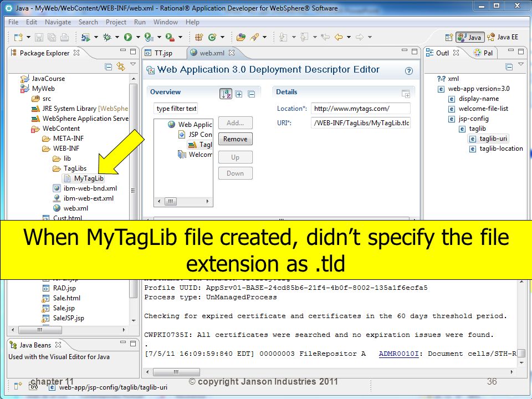The width and height of the screenshot is (532, 399).
Task: Click the Details section corner icon
Action: [406, 94]
